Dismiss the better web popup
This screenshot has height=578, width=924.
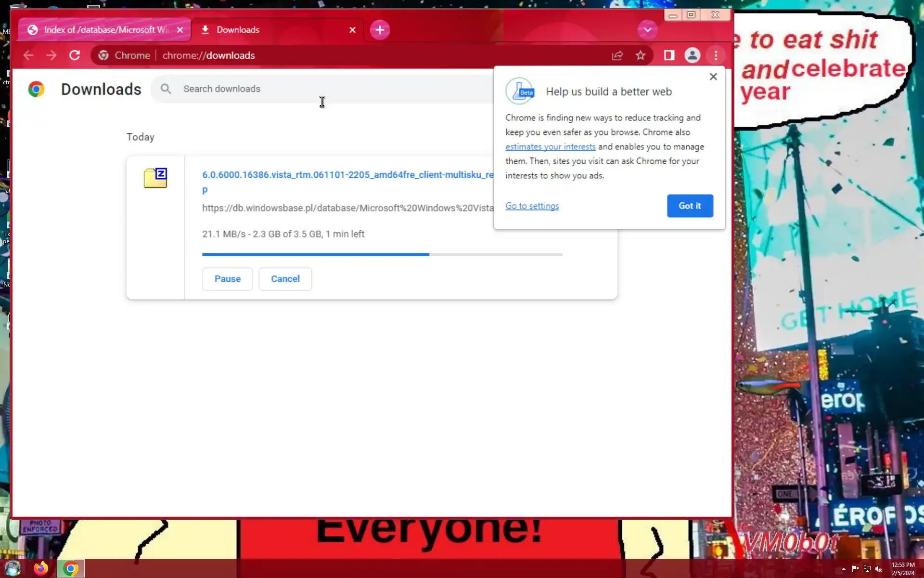tap(713, 77)
